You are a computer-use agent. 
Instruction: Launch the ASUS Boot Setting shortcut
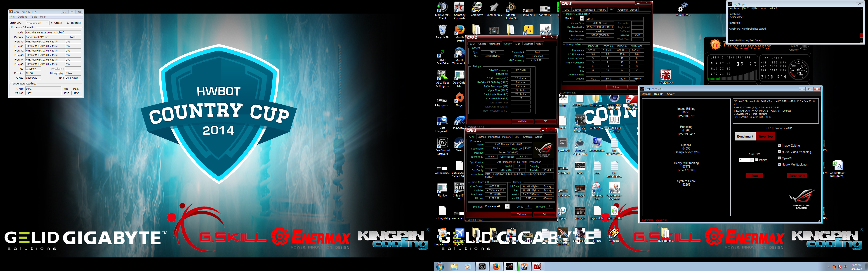coord(442,78)
